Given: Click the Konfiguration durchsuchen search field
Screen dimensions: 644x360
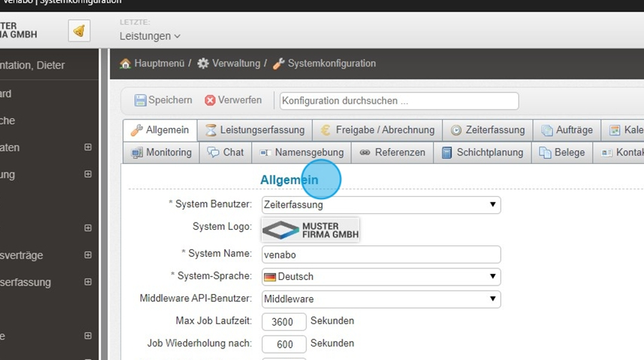Looking at the screenshot, I should (x=399, y=101).
